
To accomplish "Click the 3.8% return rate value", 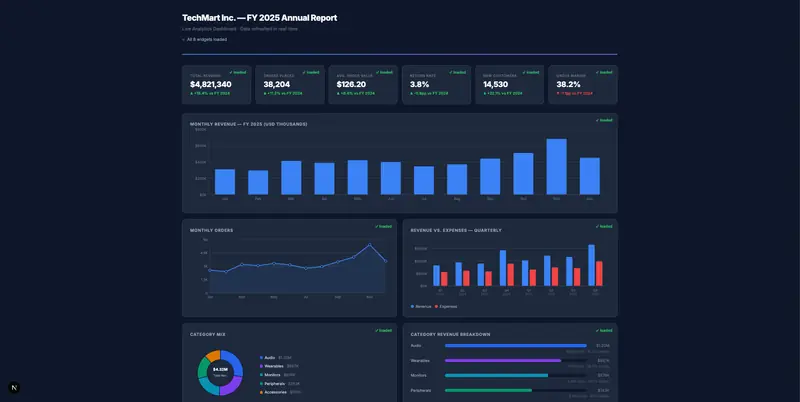I will tap(419, 84).
